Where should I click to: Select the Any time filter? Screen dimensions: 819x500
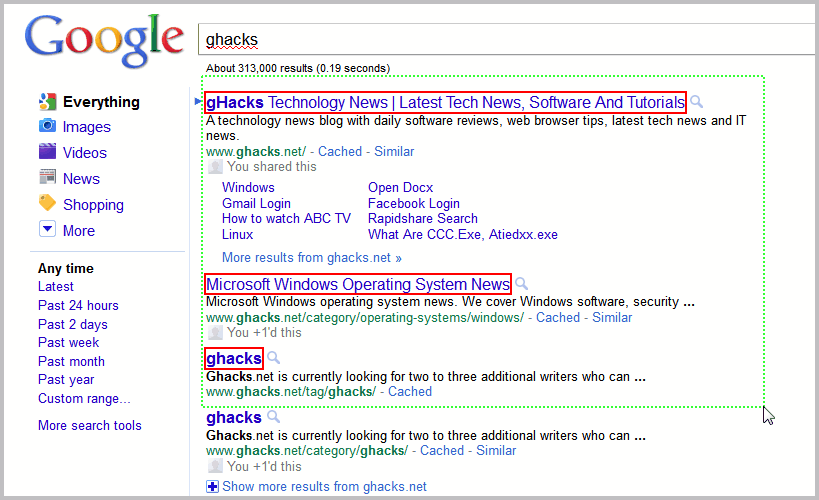coord(66,268)
